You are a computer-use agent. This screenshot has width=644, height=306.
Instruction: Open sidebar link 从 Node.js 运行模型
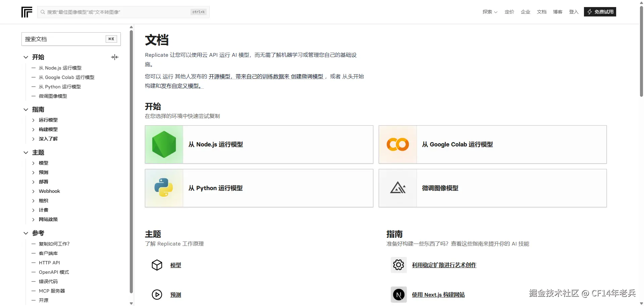pyautogui.click(x=60, y=68)
